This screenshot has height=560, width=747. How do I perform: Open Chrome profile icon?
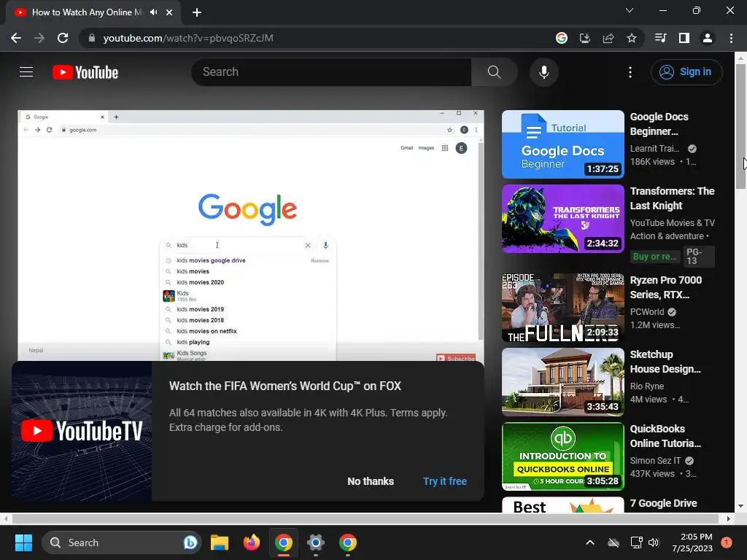click(708, 38)
